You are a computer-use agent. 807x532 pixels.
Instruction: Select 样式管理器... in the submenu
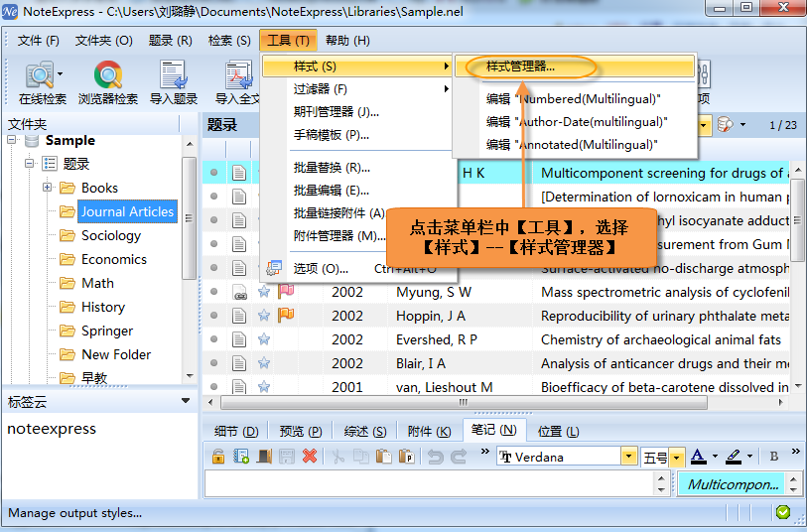pos(575,66)
